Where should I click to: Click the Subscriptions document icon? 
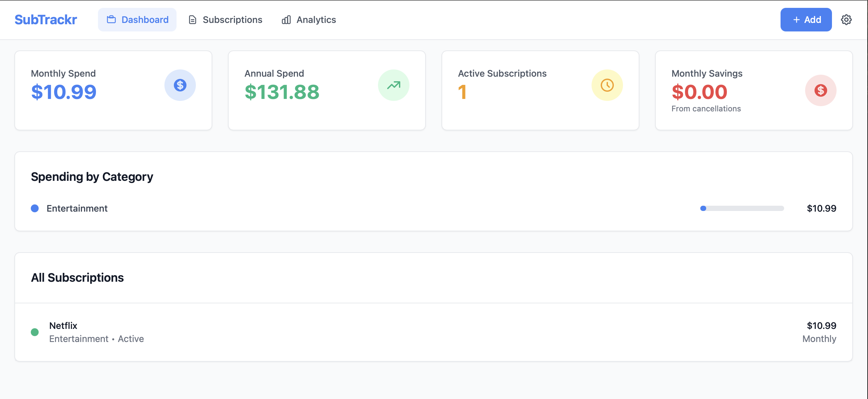192,20
